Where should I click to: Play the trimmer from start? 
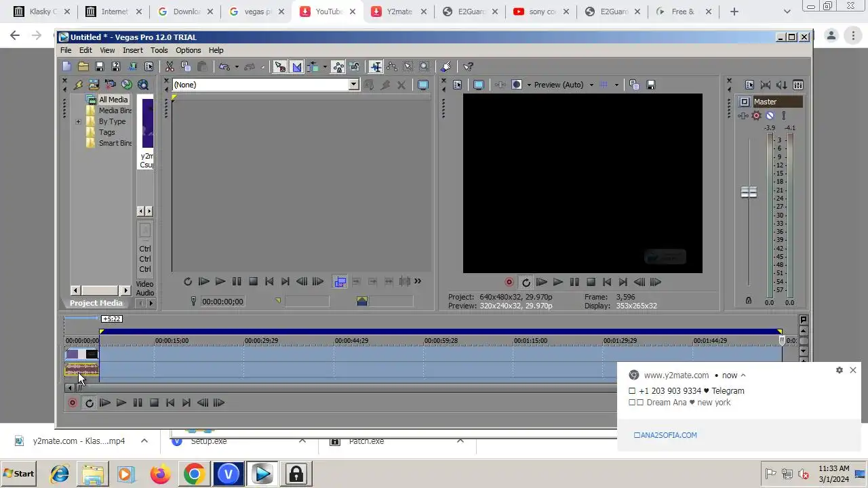[x=204, y=282]
